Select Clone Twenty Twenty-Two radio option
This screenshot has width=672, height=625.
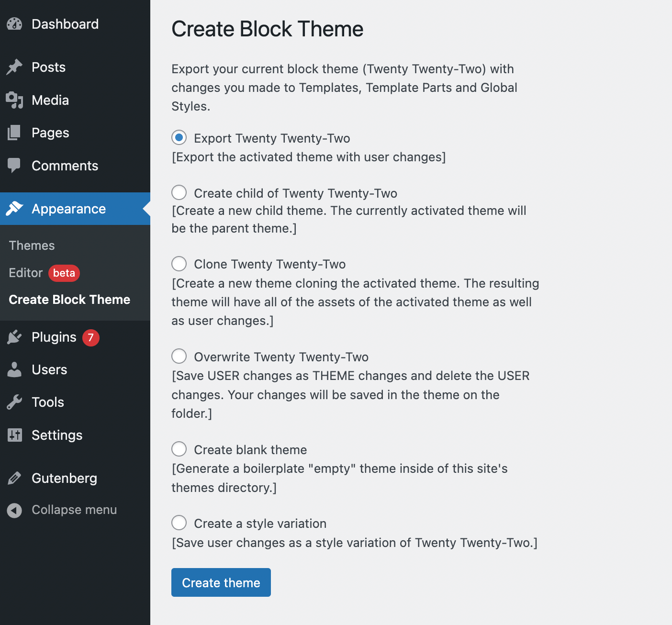179,264
